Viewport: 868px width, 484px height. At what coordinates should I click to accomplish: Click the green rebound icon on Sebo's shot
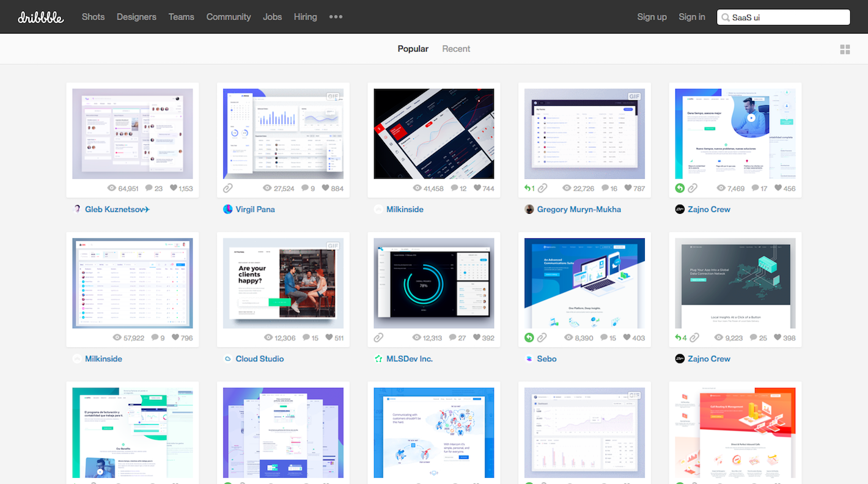(529, 338)
